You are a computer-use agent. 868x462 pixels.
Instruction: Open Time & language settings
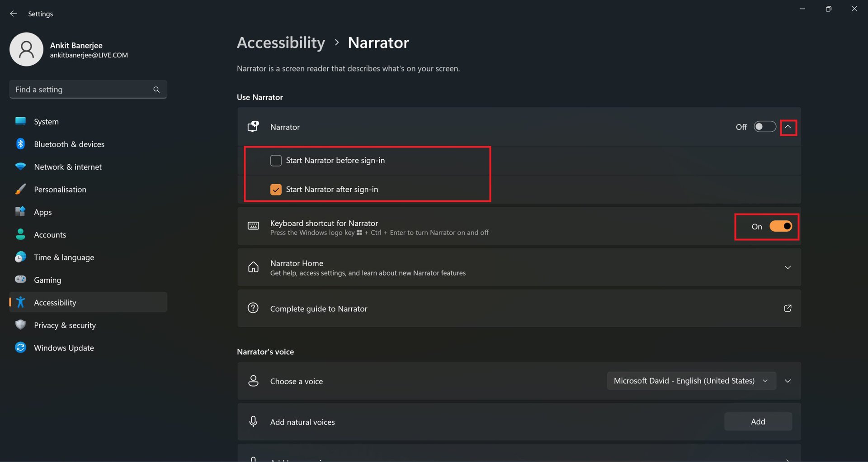[x=88, y=257]
